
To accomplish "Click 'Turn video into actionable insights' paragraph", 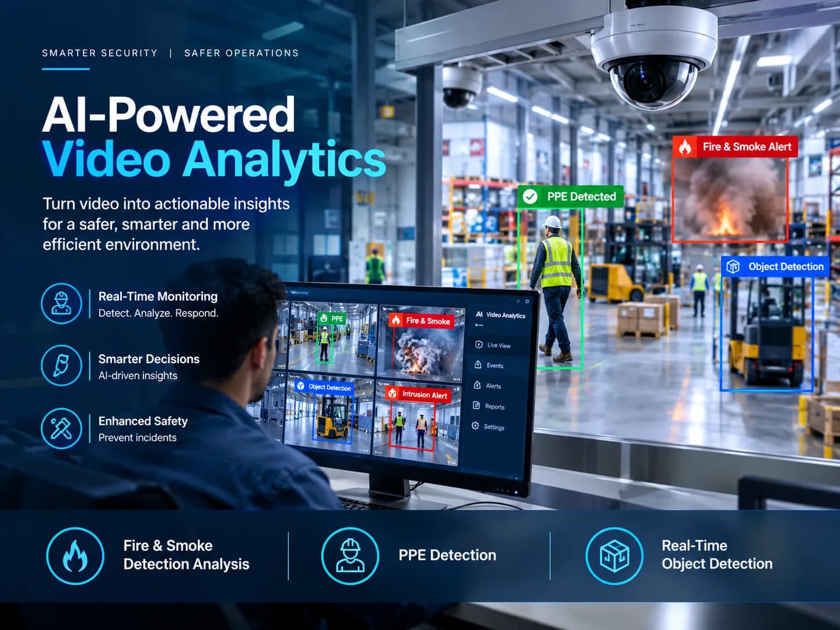I will 166,224.
